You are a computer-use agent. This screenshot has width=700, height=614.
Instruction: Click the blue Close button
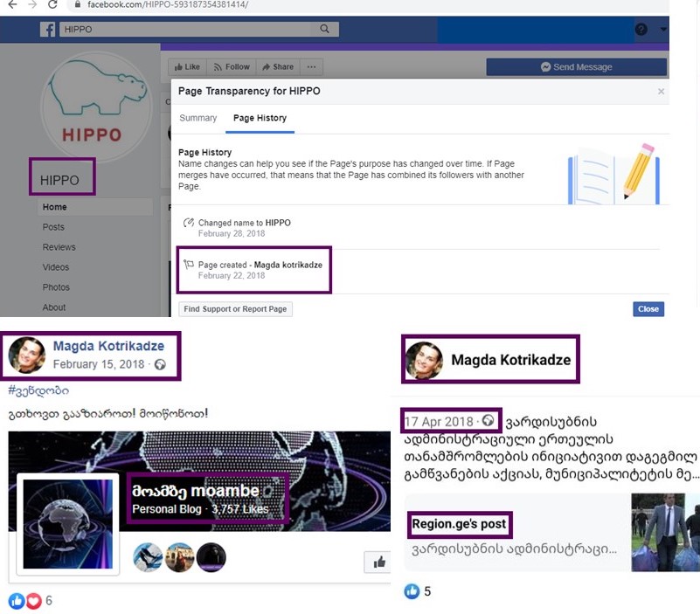click(x=648, y=309)
